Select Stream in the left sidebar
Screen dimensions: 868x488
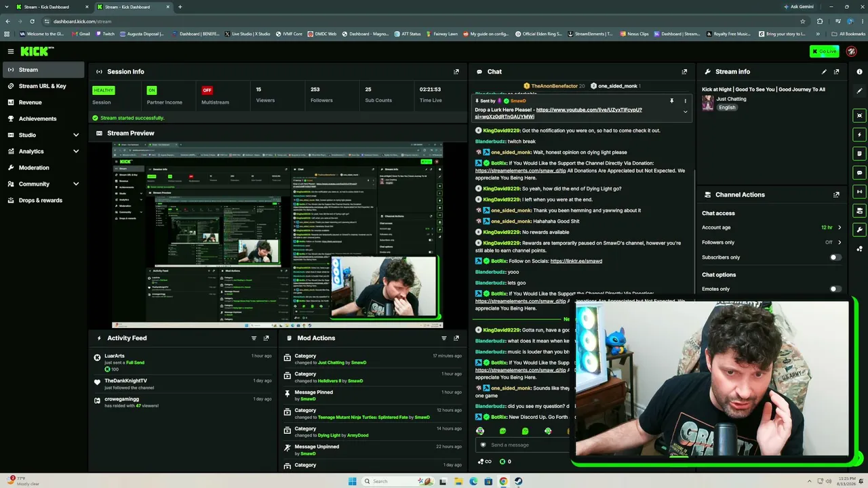tap(43, 70)
